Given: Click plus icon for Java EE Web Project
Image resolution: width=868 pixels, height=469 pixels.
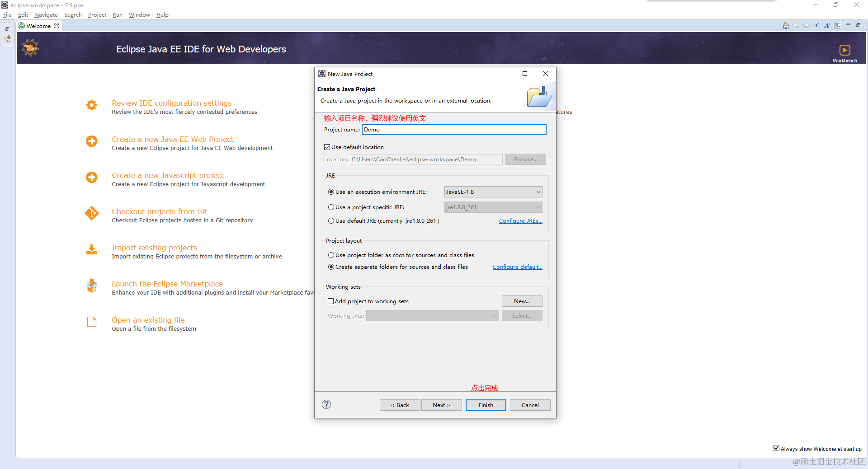Looking at the screenshot, I should (x=92, y=141).
